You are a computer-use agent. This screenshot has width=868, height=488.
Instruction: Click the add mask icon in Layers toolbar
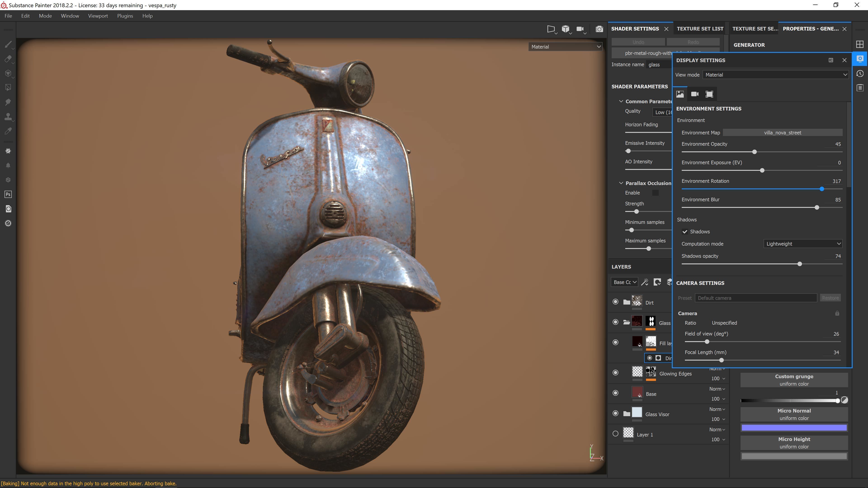[657, 282]
